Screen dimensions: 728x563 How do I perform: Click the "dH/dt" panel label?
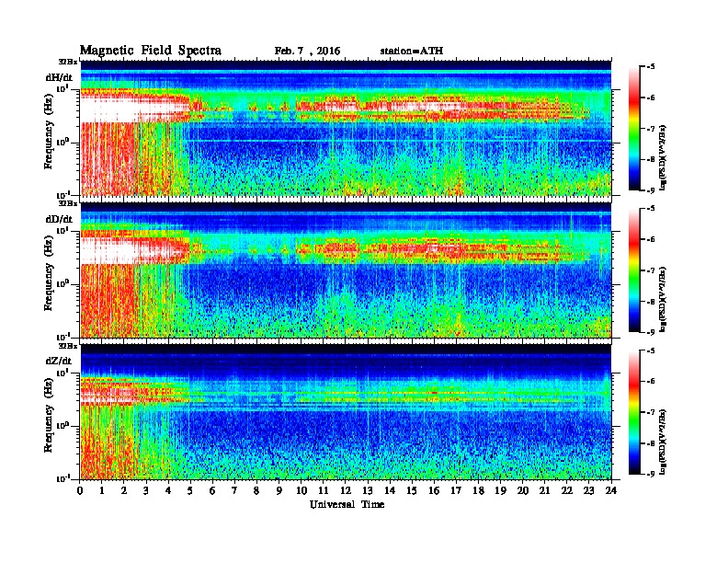click(59, 78)
